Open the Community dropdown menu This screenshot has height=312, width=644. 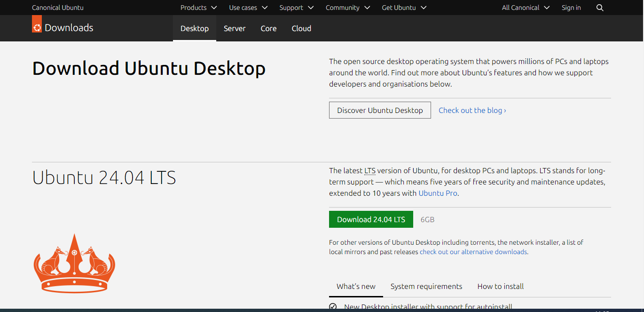tap(348, 8)
